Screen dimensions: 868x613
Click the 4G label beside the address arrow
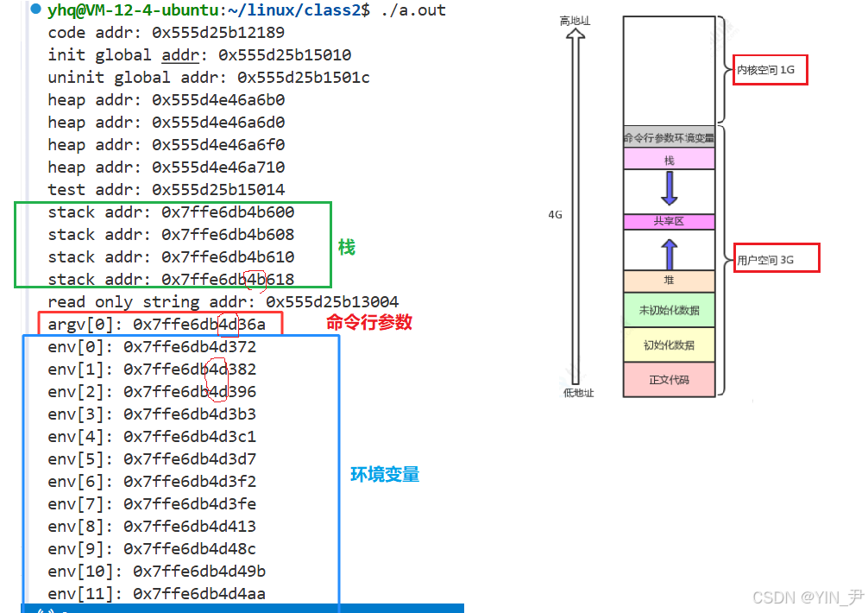click(556, 215)
